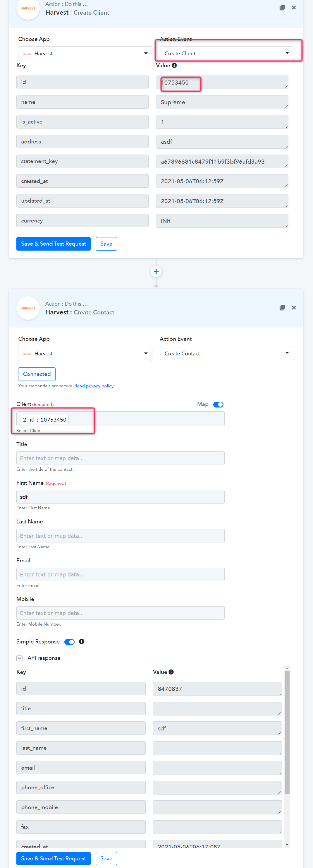Click the mapped Client id 10753450 tag
313x868 pixels.
[45, 420]
